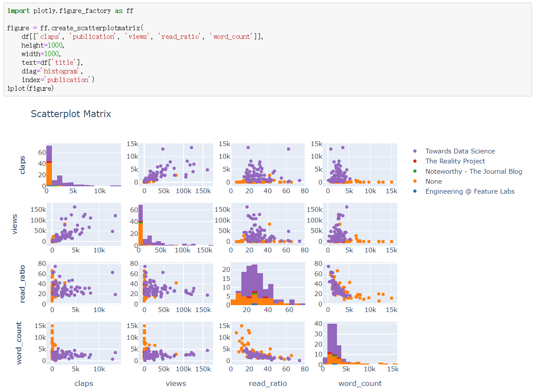Viewport: 535px width, 392px height.
Task: Click the read_ratio diagonal histogram plot
Action: point(267,283)
